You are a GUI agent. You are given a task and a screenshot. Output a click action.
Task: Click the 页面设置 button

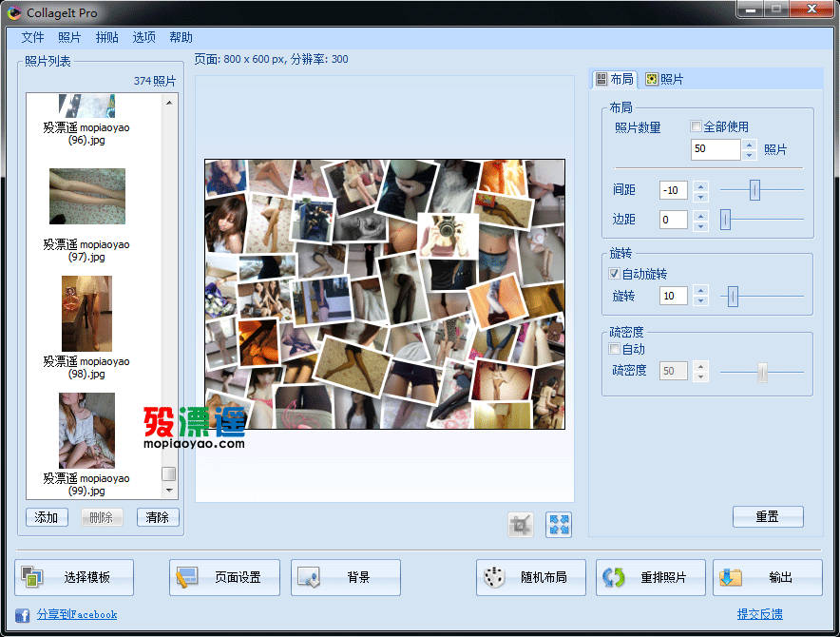(x=224, y=577)
